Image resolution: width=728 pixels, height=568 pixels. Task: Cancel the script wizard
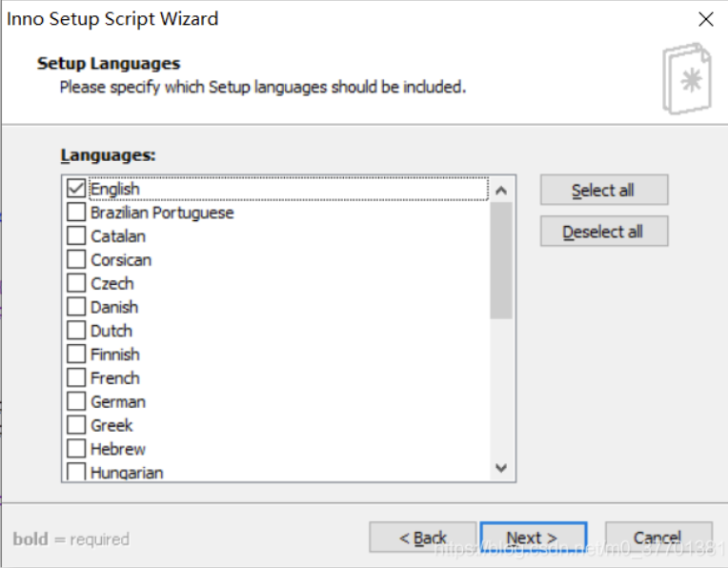point(658,538)
